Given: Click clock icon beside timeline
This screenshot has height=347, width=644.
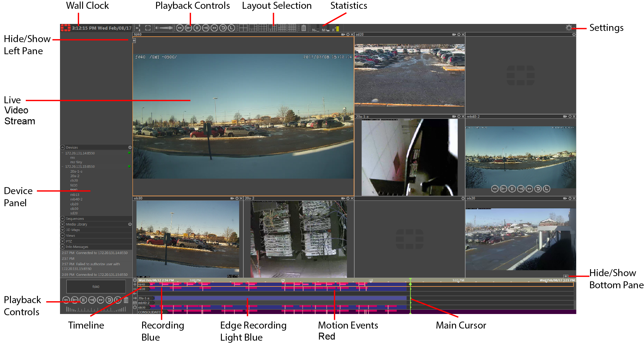Looking at the screenshot, I should 135,307.
